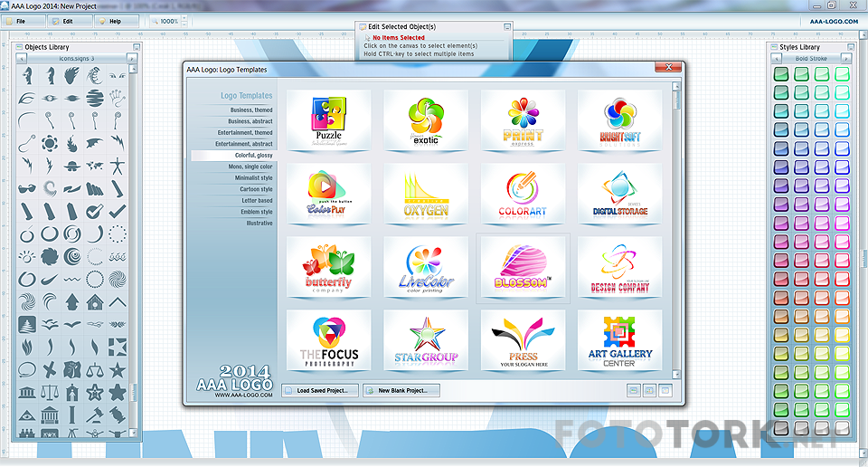
Task: Select the Entertainment, themed category
Action: click(245, 133)
